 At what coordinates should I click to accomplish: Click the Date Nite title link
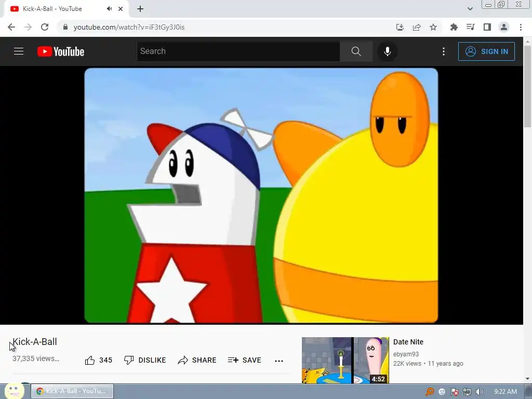408,342
